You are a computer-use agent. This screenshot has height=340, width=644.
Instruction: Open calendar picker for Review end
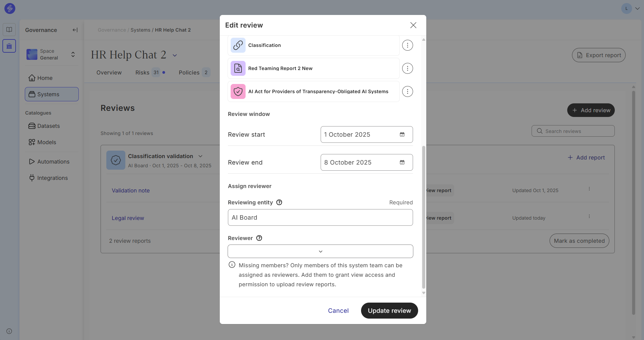pos(402,163)
